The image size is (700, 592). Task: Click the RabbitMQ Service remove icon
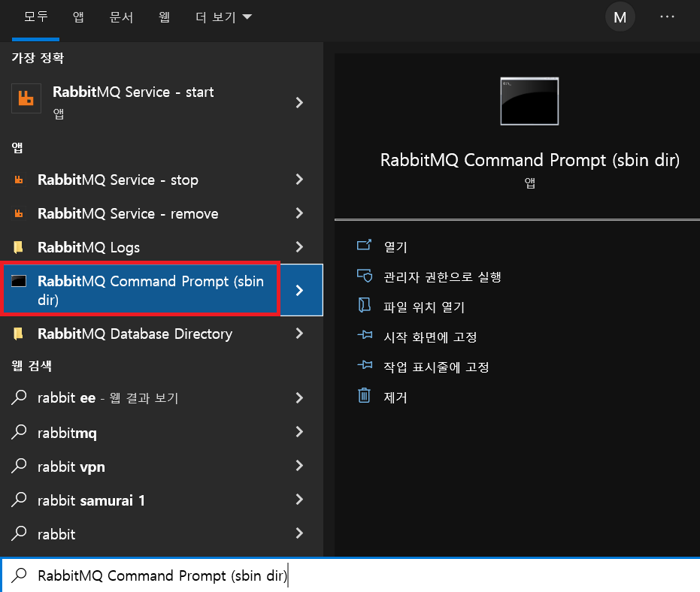tap(19, 213)
